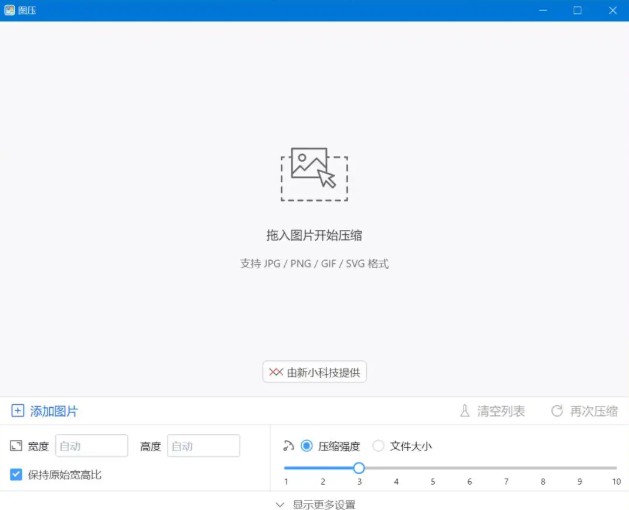Image resolution: width=629 pixels, height=510 pixels.
Task: Click the red logo in 由新小科技提供 badge
Action: pyautogui.click(x=276, y=372)
